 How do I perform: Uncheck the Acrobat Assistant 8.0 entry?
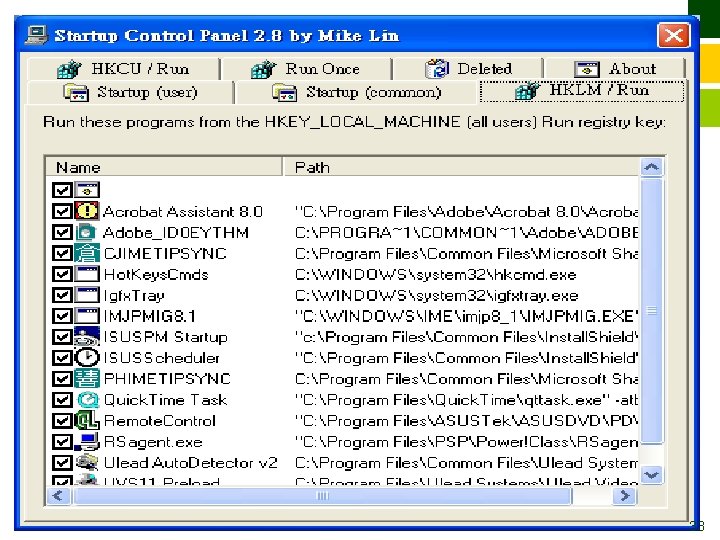[62, 211]
